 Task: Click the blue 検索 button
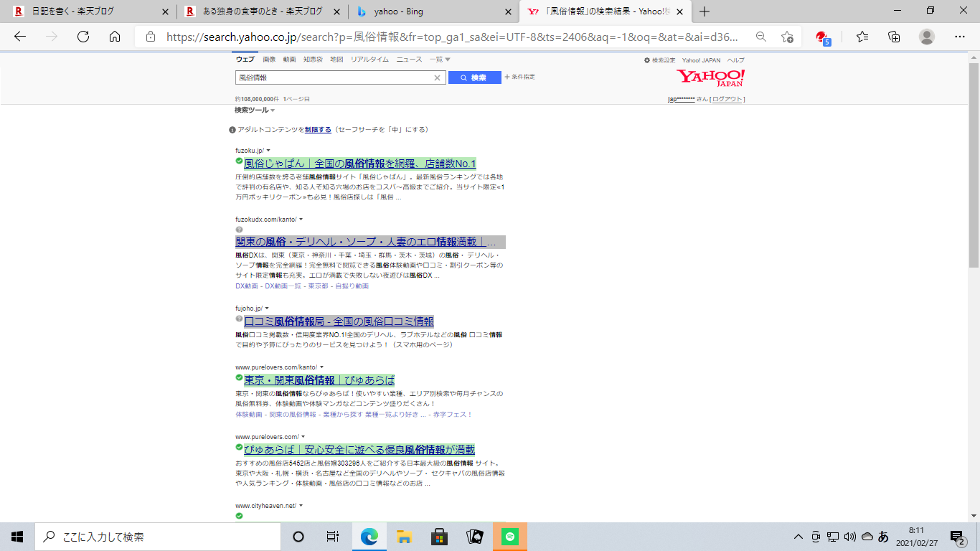tap(474, 77)
